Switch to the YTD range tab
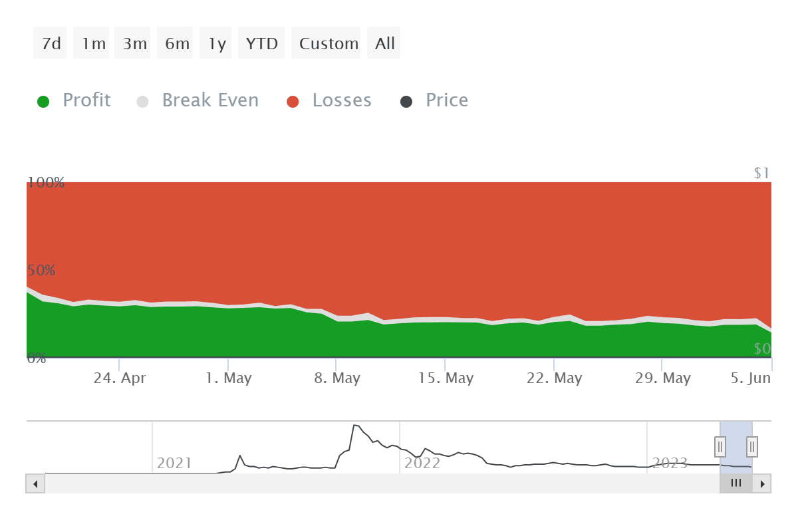Image resolution: width=798 pixels, height=532 pixels. (261, 43)
